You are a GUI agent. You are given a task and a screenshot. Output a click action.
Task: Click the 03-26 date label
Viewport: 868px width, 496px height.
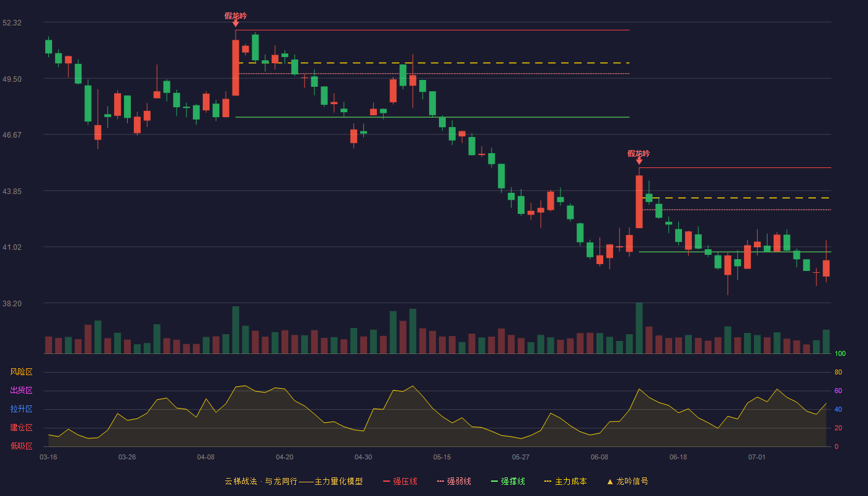pos(127,457)
